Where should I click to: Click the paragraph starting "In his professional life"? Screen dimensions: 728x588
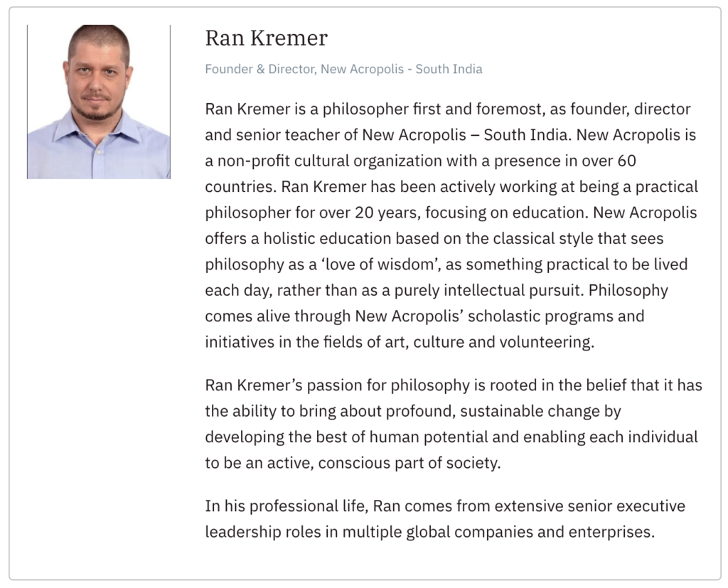click(x=445, y=519)
